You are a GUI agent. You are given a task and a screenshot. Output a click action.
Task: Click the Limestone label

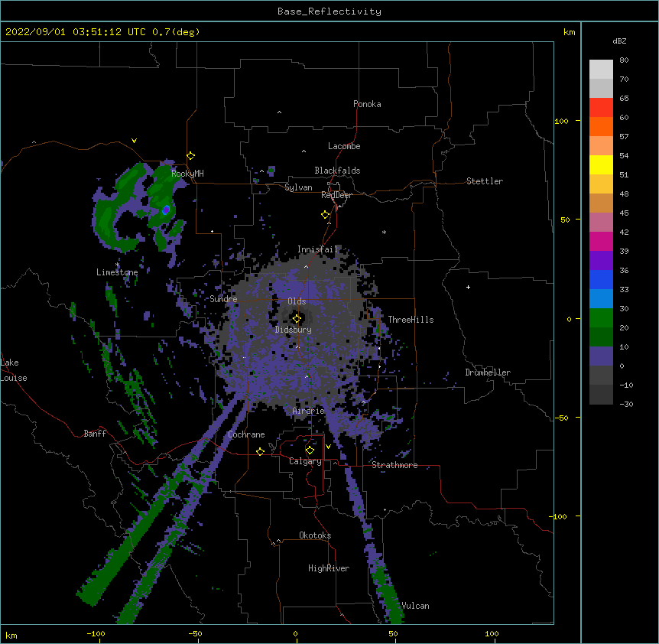117,272
